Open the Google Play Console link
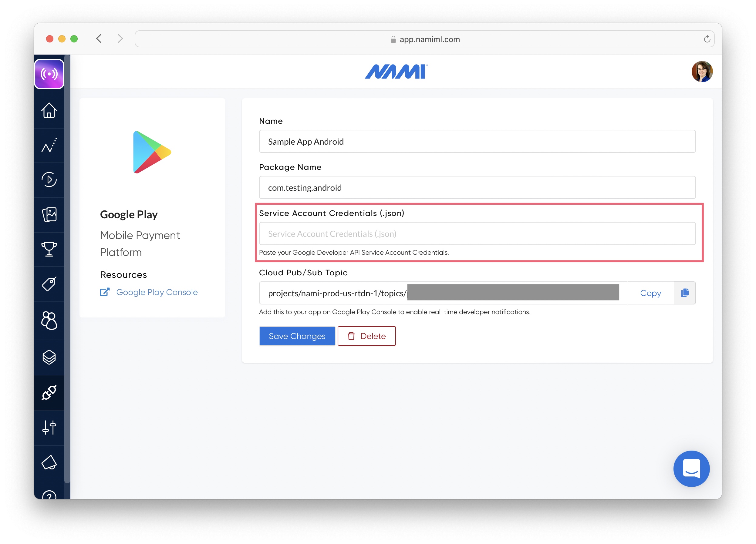The height and width of the screenshot is (544, 756). pyautogui.click(x=157, y=292)
